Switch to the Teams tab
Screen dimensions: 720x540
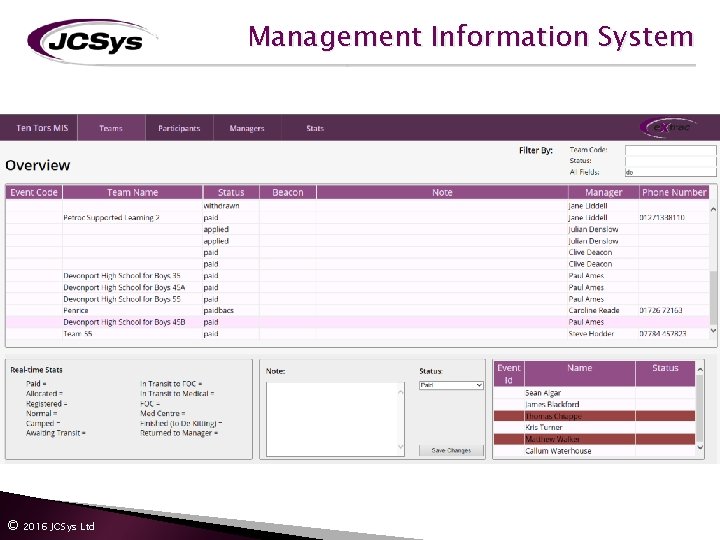(x=111, y=128)
